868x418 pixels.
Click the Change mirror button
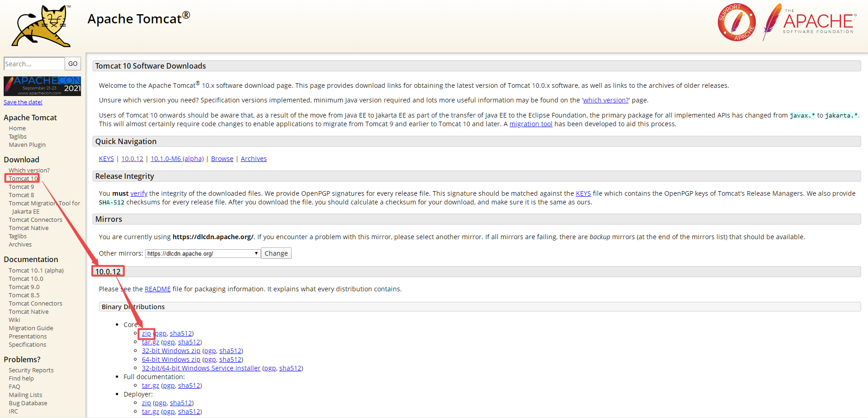(276, 253)
